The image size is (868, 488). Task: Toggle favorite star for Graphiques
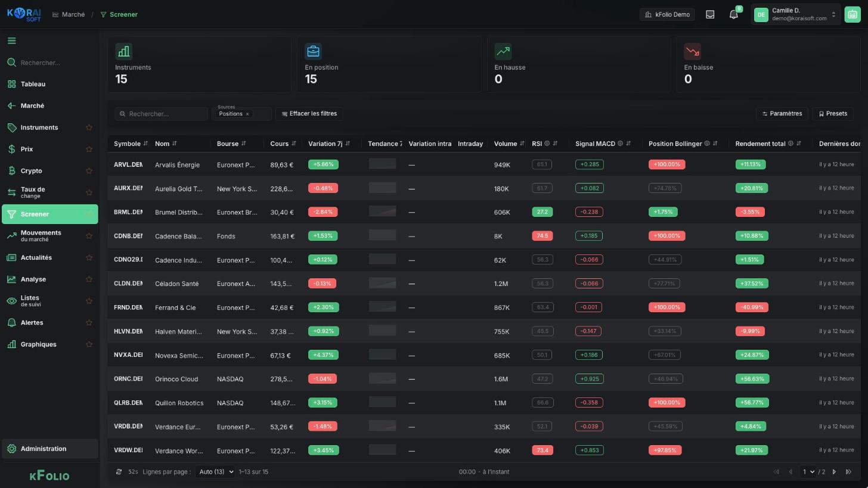click(x=89, y=344)
